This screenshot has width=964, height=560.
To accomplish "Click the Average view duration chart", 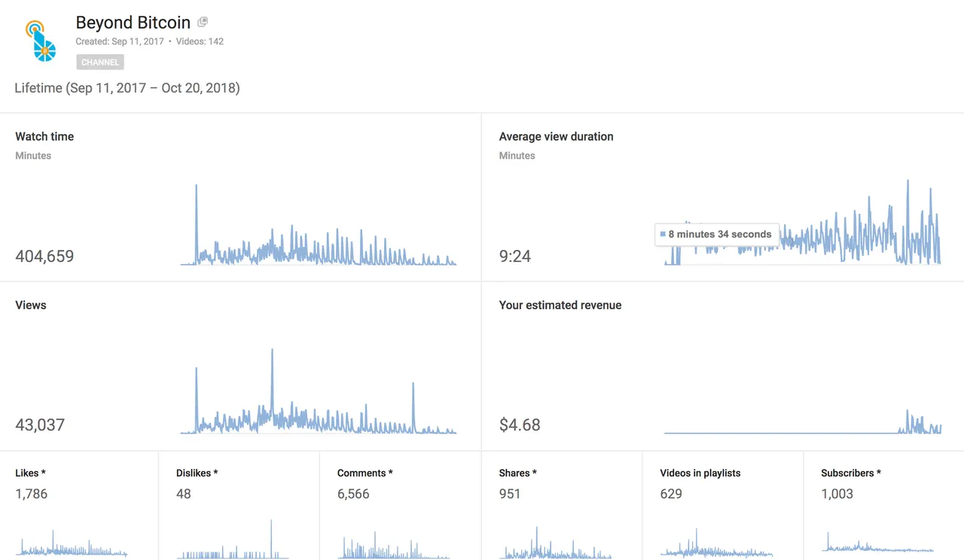I will (803, 222).
